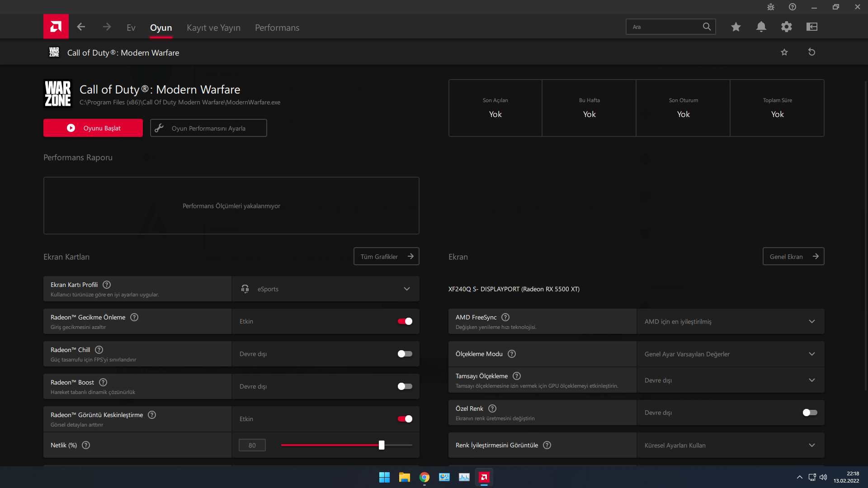Enable Radeon Boost toggle

(405, 386)
